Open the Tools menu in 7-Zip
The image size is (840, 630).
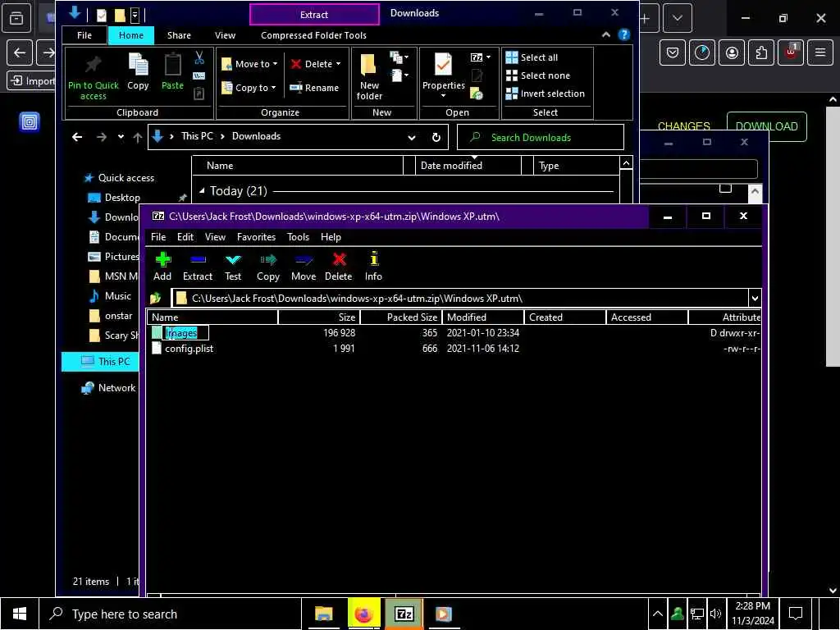coord(298,237)
